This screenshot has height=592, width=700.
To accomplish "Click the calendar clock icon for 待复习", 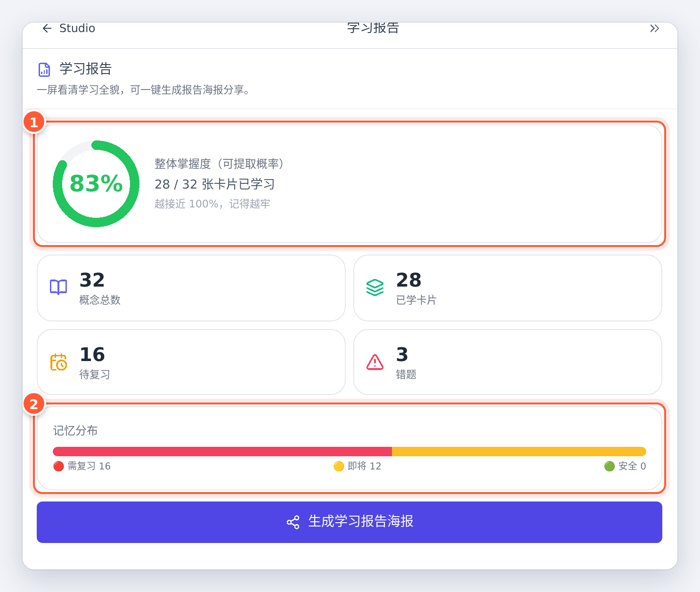I will pyautogui.click(x=58, y=362).
